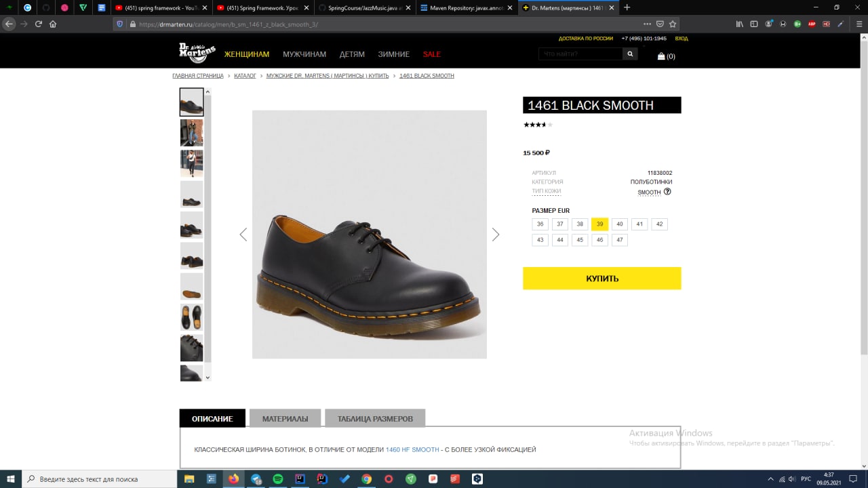Select the shoe sole thumbnail image

coord(191,287)
